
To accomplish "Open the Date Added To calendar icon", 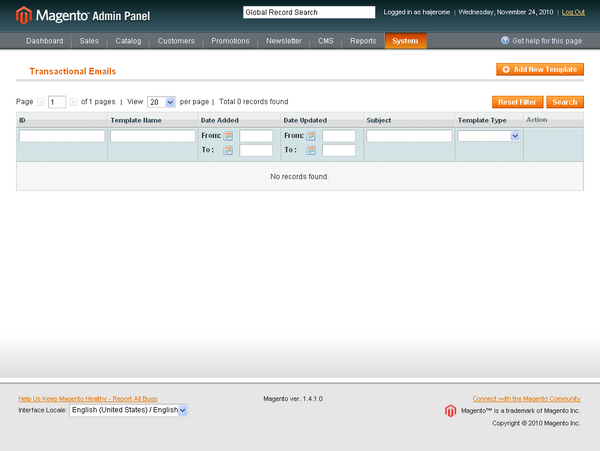I will 228,150.
